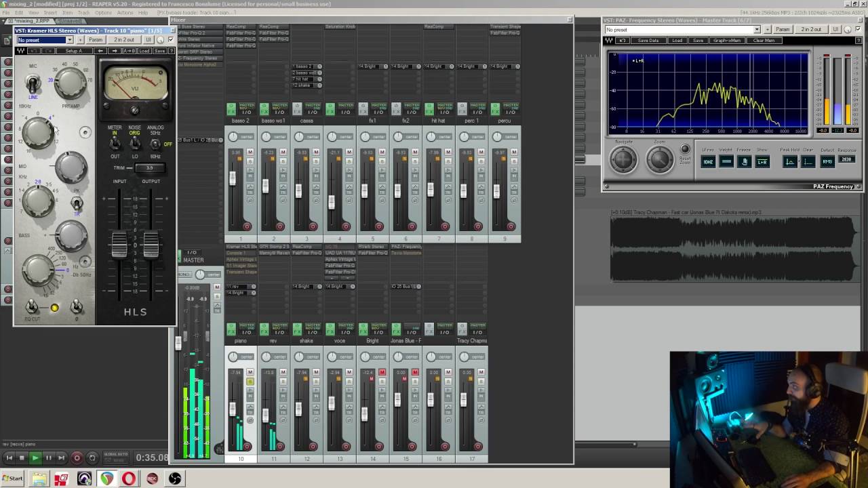The image size is (868, 488).
Task: Click the Load button in Kramer HLS
Action: tap(144, 51)
